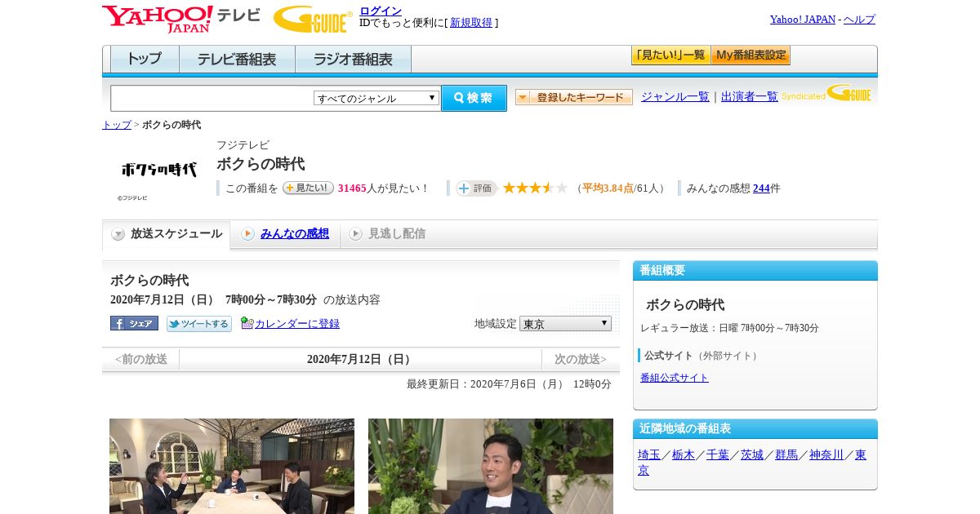Image resolution: width=980 pixels, height=514 pixels.
Task: Click the arrow icon beside 放送スケジュール
Action: (118, 234)
